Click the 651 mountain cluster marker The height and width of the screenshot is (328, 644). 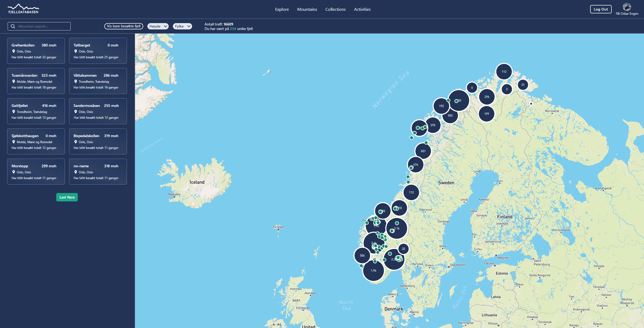423,151
